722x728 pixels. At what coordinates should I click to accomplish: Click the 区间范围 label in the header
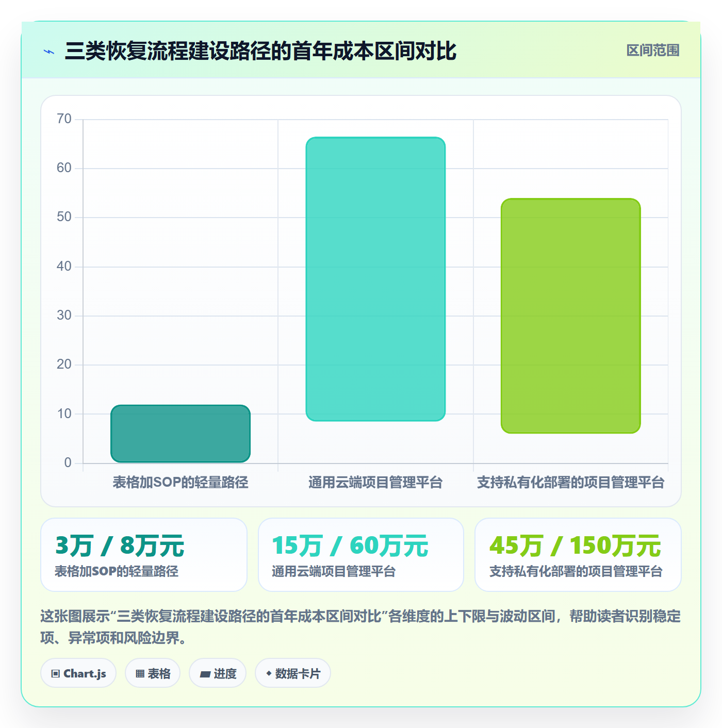coord(653,51)
